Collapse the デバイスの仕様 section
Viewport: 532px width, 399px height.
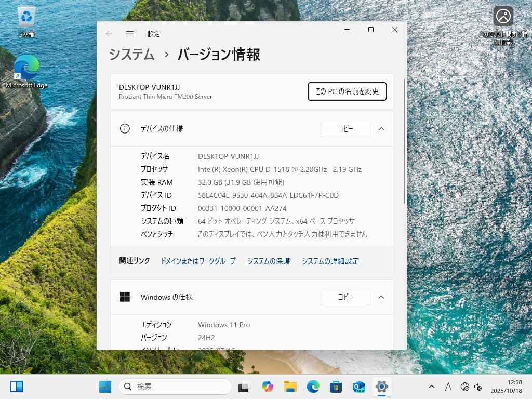[381, 129]
